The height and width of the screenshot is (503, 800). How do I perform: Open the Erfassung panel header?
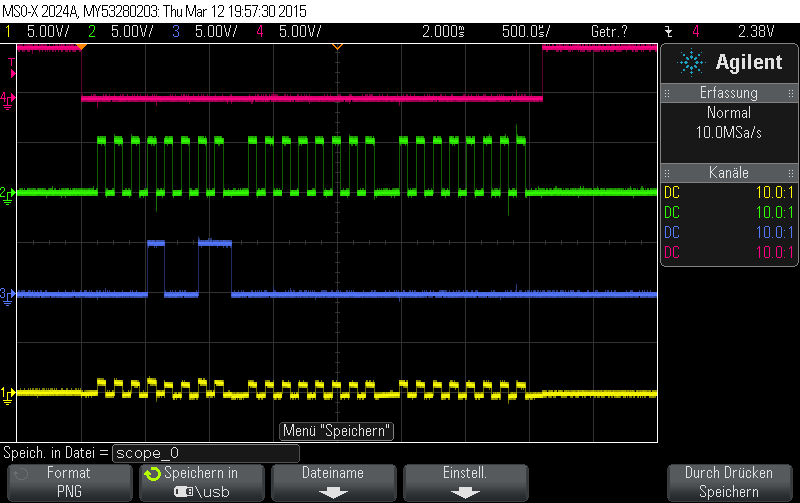click(x=729, y=93)
